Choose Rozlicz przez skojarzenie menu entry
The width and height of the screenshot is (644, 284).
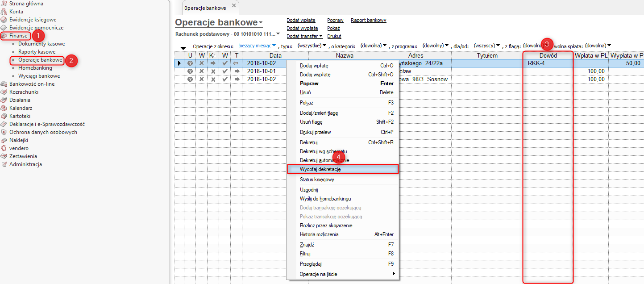pyautogui.click(x=343, y=226)
